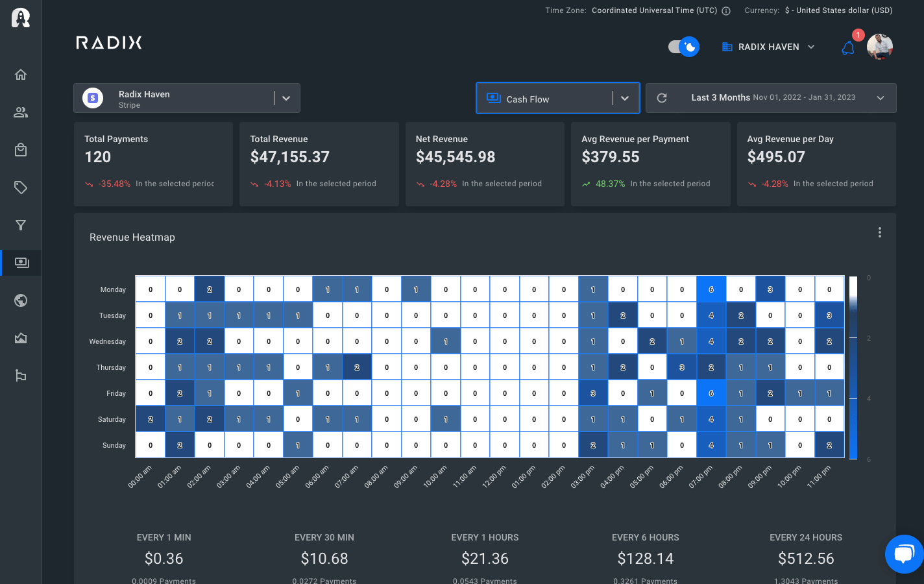Select the flag icon at the sidebar bottom
924x584 pixels.
tap(20, 376)
